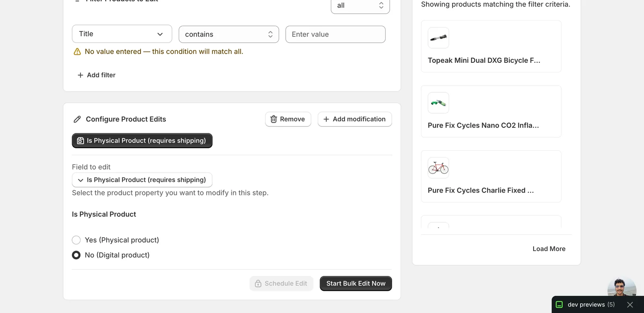Open Pure Fix Cycles Charlie bike thumbnail
Screen dimensions: 644x313
[x=438, y=168]
